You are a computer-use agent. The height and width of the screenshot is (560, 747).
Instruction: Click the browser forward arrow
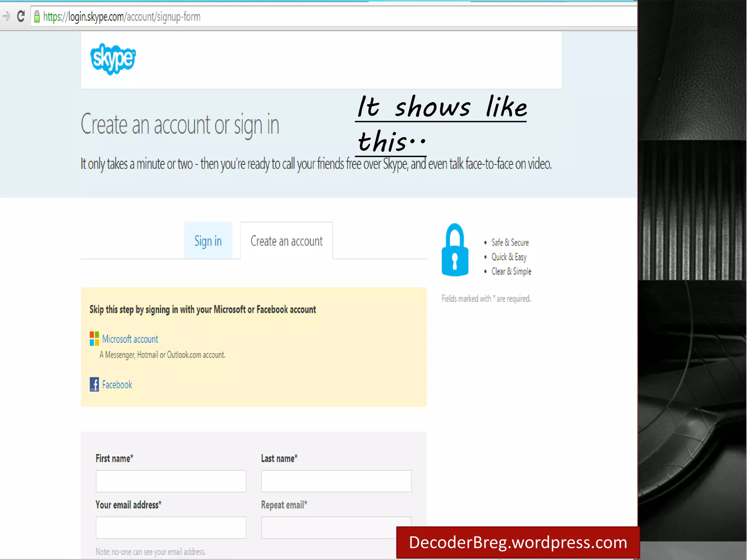[6, 16]
